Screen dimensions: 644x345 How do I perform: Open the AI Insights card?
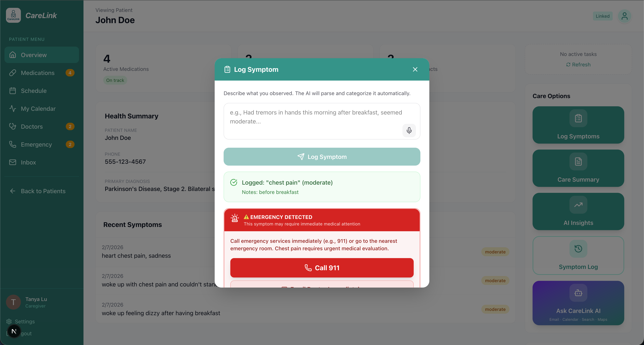(578, 211)
